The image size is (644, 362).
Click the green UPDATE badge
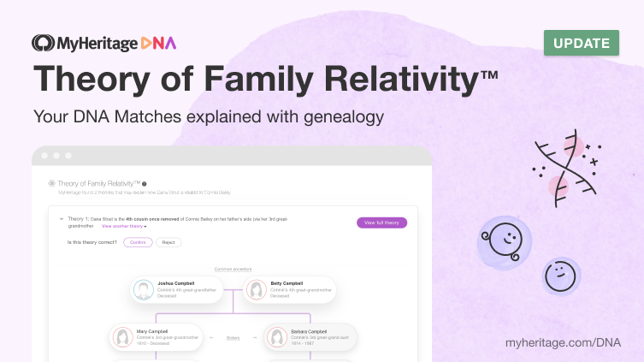(x=582, y=43)
